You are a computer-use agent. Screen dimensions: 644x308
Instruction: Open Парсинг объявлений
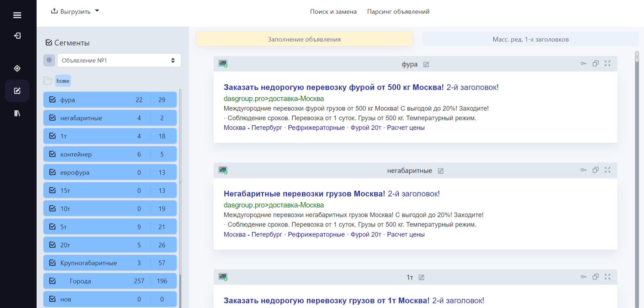[x=398, y=12]
